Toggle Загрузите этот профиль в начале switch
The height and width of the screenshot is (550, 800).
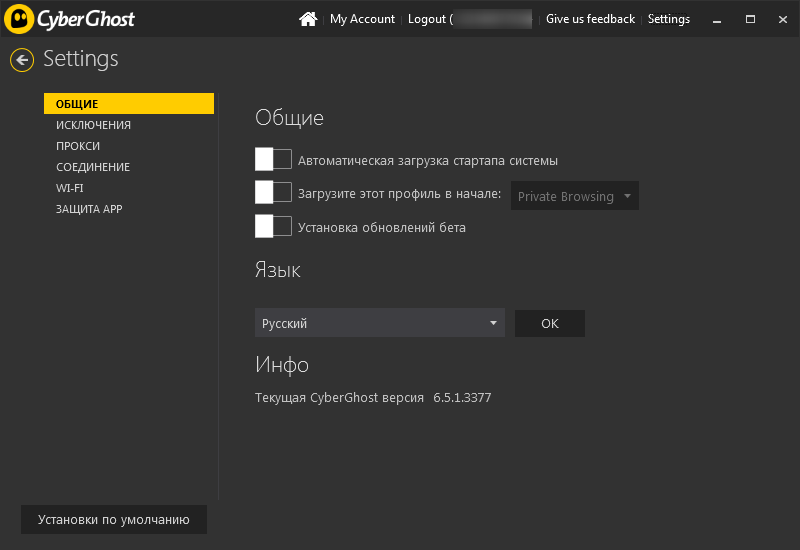[273, 192]
